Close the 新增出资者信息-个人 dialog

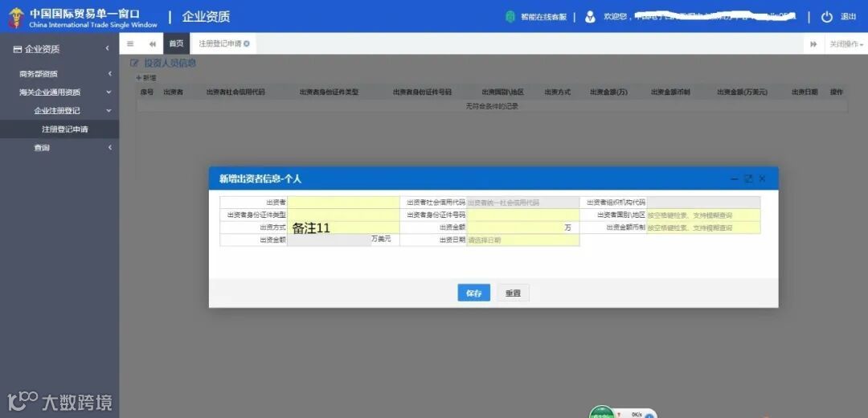[762, 178]
